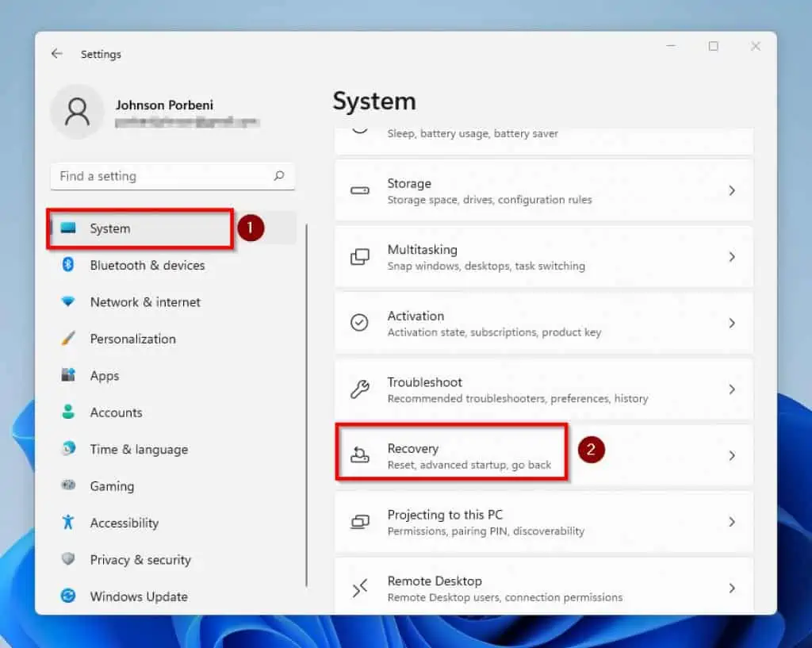Click the Personalization paintbrush icon
This screenshot has height=648, width=812.
coord(68,339)
